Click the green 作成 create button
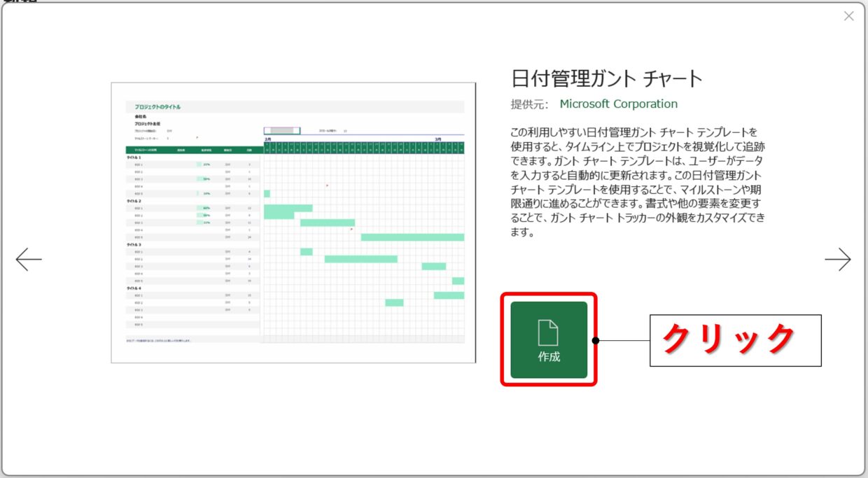This screenshot has width=868, height=478. (549, 340)
